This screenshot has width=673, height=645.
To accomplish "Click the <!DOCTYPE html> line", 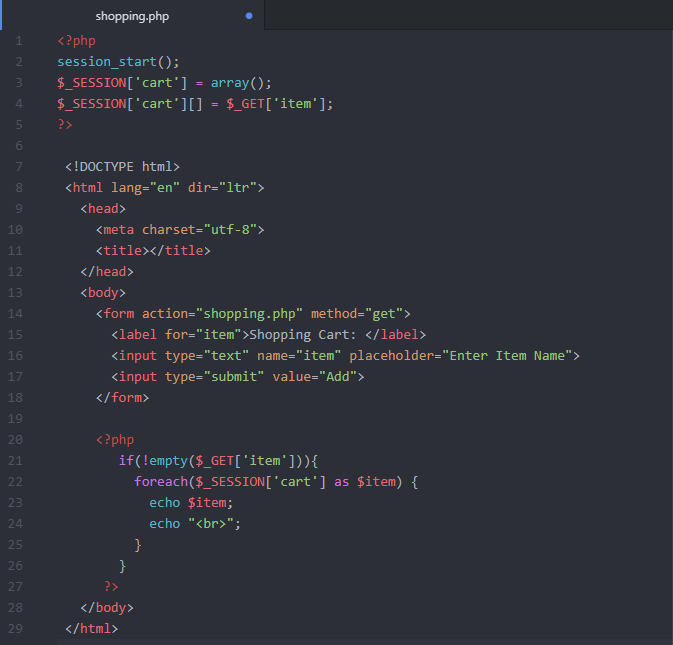I will point(122,167).
